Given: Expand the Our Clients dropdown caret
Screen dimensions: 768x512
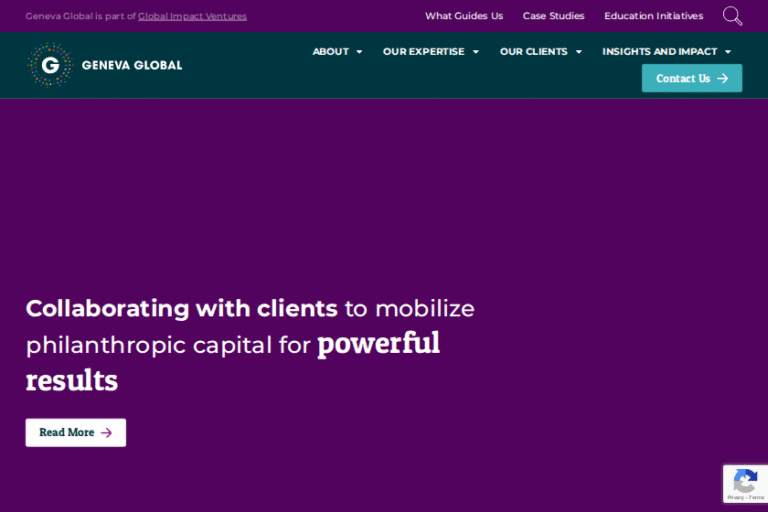Looking at the screenshot, I should tap(578, 52).
